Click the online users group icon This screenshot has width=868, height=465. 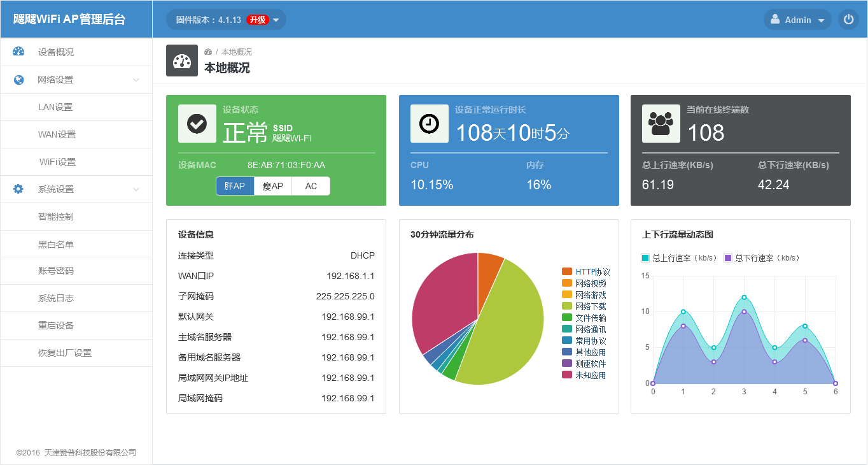661,124
